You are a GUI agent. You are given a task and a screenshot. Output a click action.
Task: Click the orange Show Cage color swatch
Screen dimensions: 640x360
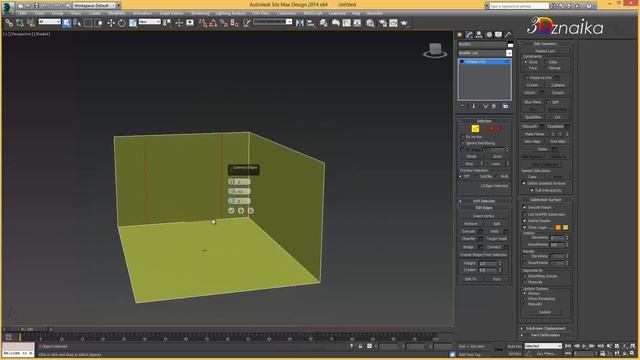tap(558, 227)
